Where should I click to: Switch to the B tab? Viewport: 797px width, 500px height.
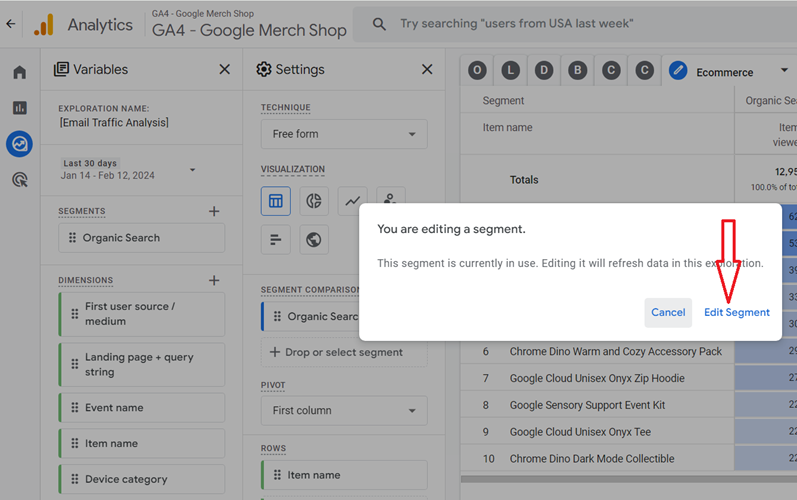coord(577,70)
